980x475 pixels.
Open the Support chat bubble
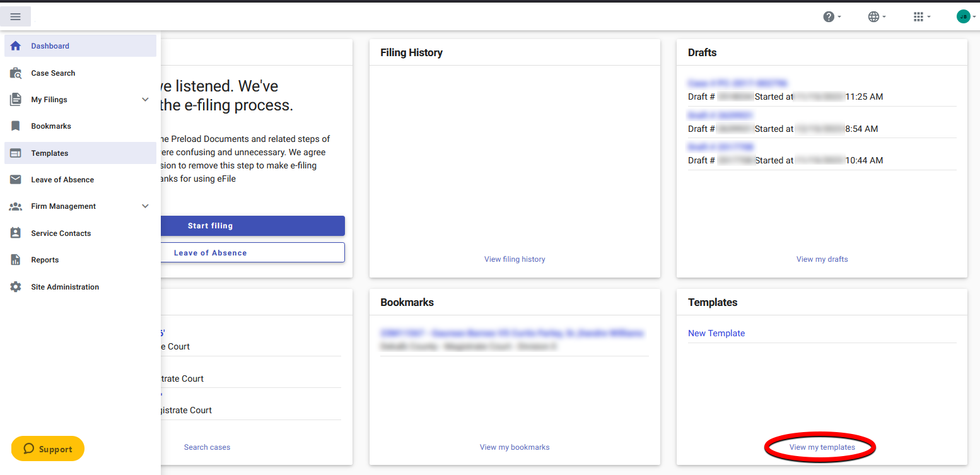(47, 449)
